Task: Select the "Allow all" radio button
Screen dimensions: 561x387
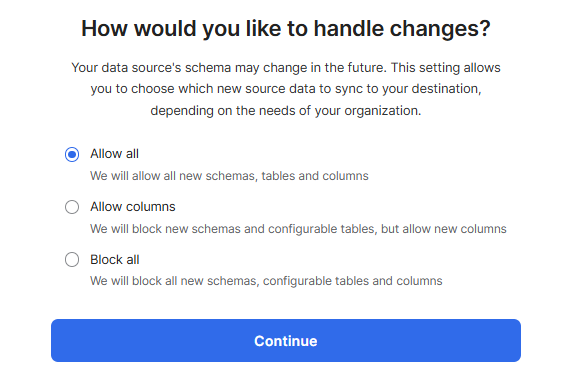Action: 72,154
